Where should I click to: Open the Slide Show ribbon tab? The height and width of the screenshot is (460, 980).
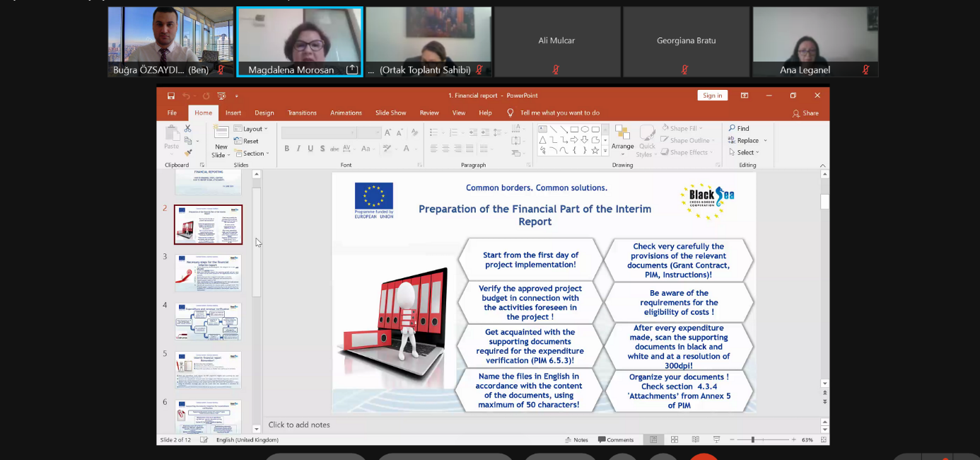pyautogui.click(x=390, y=113)
